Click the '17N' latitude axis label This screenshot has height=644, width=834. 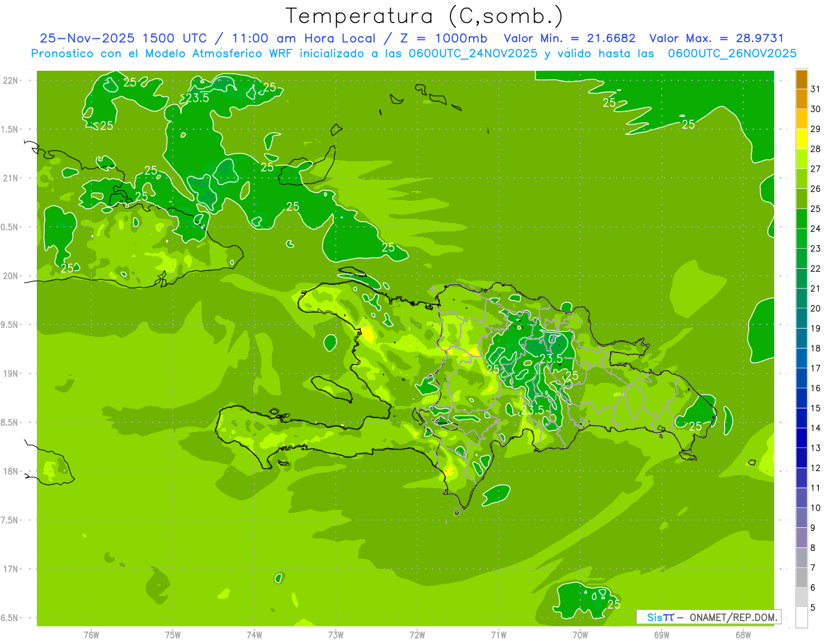point(11,569)
